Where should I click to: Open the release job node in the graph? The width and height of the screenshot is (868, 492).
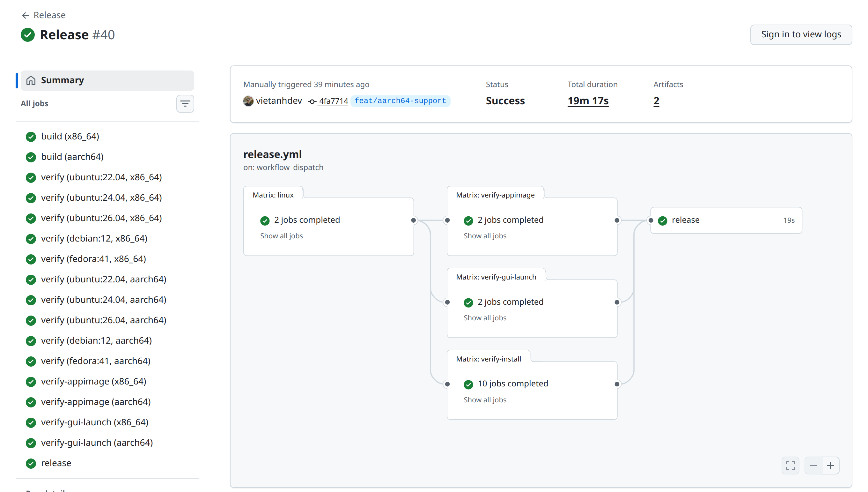point(726,220)
